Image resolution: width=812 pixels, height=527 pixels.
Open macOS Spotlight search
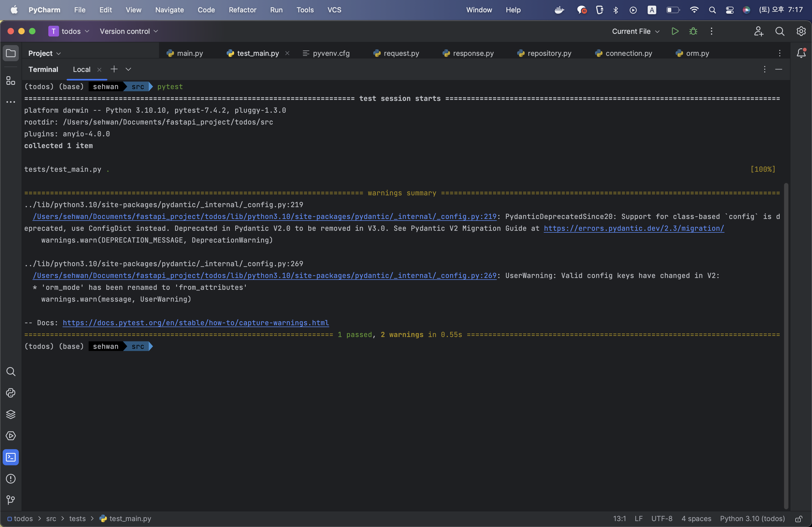(x=712, y=10)
